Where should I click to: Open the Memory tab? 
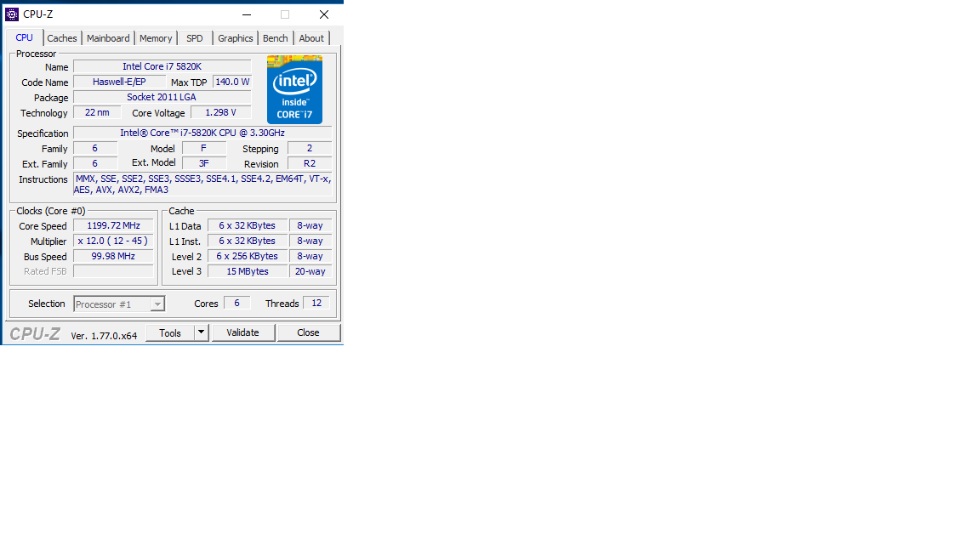coord(156,38)
